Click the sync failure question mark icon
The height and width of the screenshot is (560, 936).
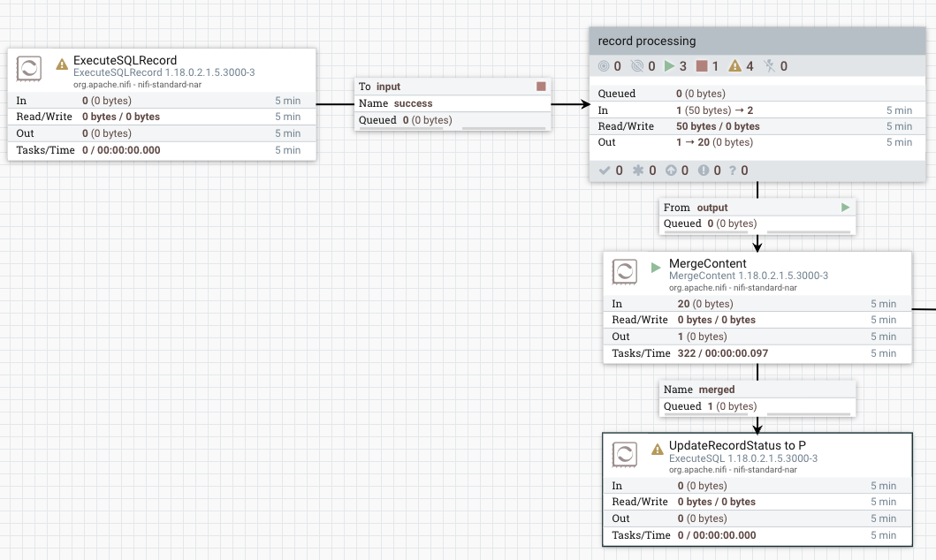732,170
